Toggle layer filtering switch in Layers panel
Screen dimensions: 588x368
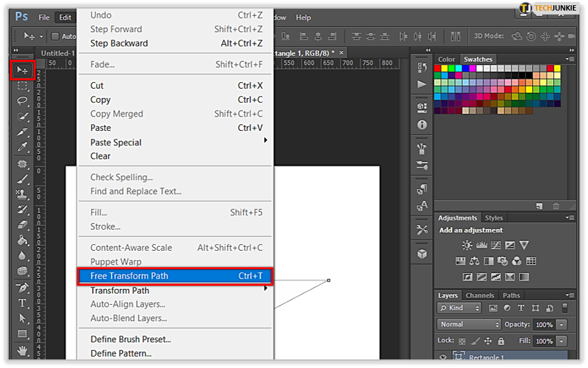click(565, 308)
